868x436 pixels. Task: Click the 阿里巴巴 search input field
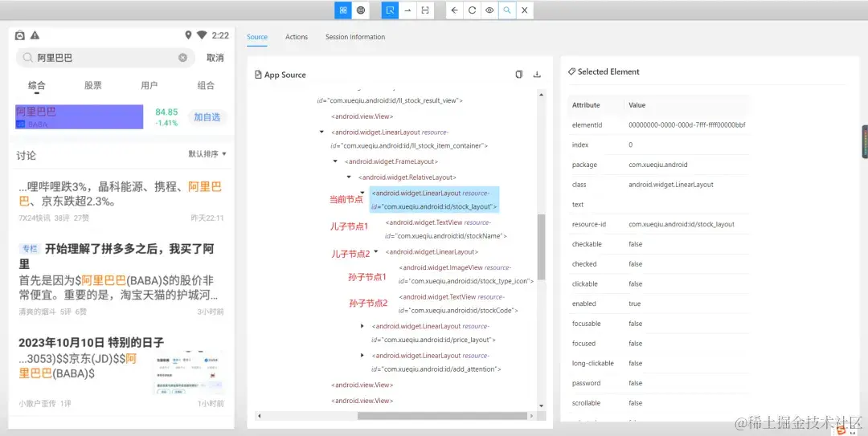(105, 58)
